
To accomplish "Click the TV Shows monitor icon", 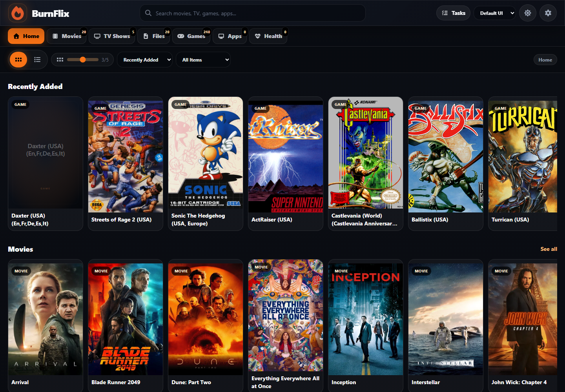I will tap(97, 36).
